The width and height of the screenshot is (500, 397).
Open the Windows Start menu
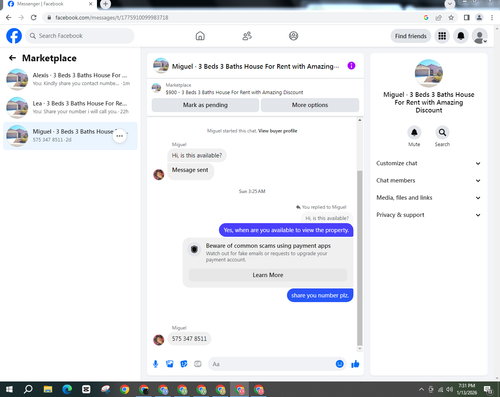[9, 389]
